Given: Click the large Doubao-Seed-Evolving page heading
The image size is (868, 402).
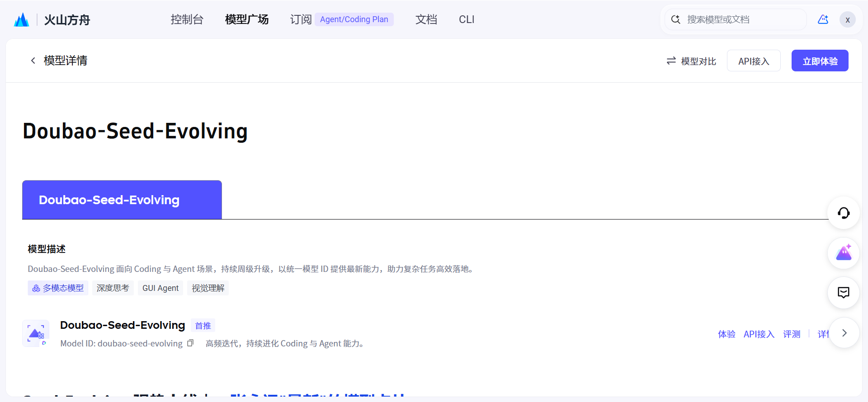Looking at the screenshot, I should [x=135, y=131].
